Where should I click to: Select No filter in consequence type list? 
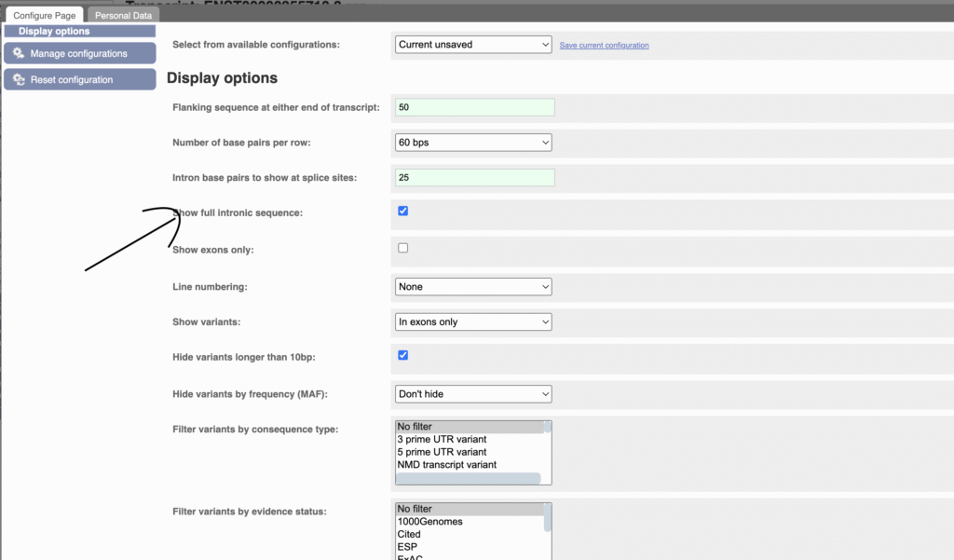[470, 427]
